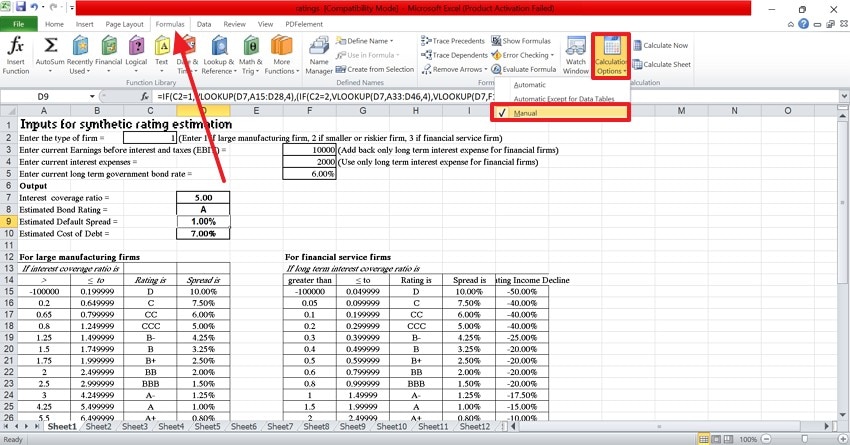850x445 pixels.
Task: Switch to the View tab
Action: tap(266, 24)
